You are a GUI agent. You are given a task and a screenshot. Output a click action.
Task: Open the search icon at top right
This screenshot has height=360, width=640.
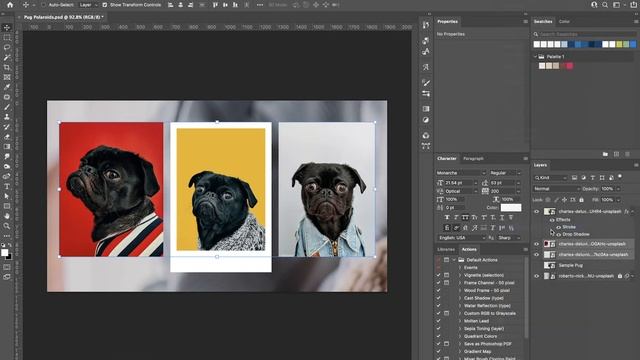click(605, 5)
